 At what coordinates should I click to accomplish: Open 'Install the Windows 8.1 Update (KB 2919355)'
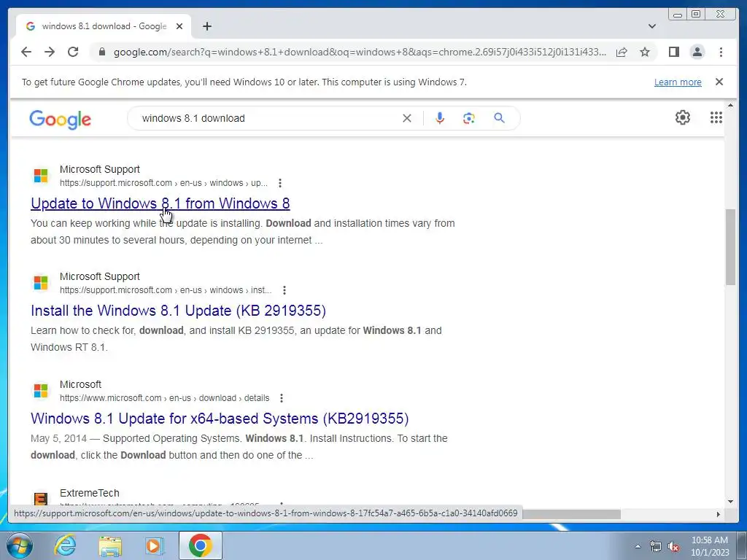(x=178, y=311)
